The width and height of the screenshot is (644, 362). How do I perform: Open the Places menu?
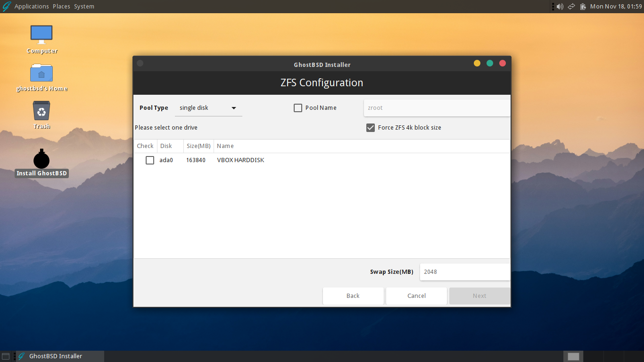61,7
